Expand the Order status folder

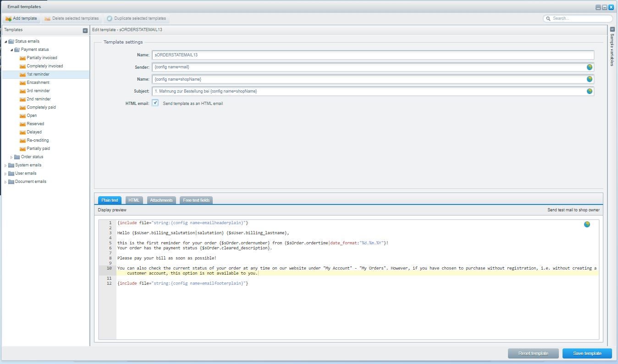pyautogui.click(x=12, y=157)
